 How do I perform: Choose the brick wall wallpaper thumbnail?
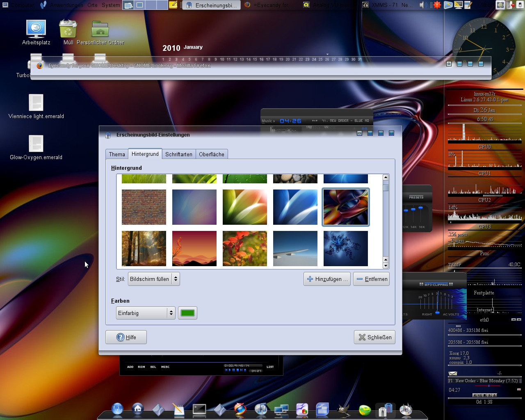point(144,207)
